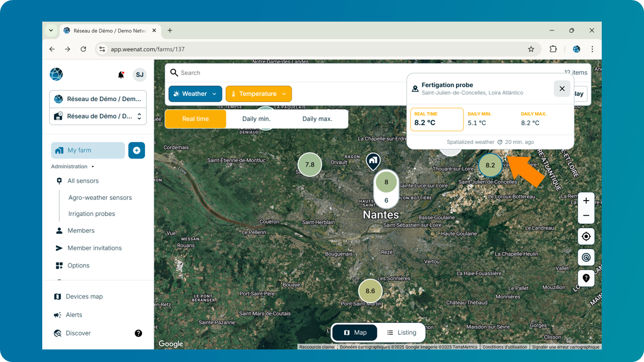This screenshot has width=644, height=362.
Task: Open Conditions d'utilisation link
Action: pyautogui.click(x=505, y=347)
